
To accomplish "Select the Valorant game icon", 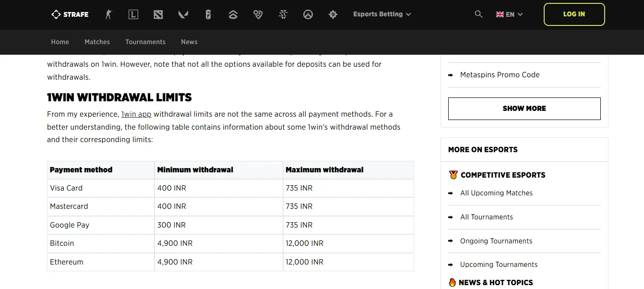I will pyautogui.click(x=183, y=14).
